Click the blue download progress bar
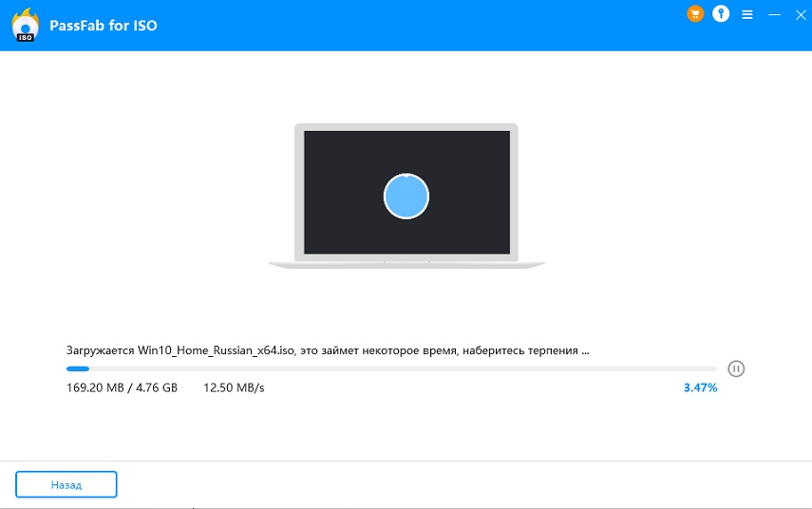Image resolution: width=812 pixels, height=509 pixels. [391, 368]
